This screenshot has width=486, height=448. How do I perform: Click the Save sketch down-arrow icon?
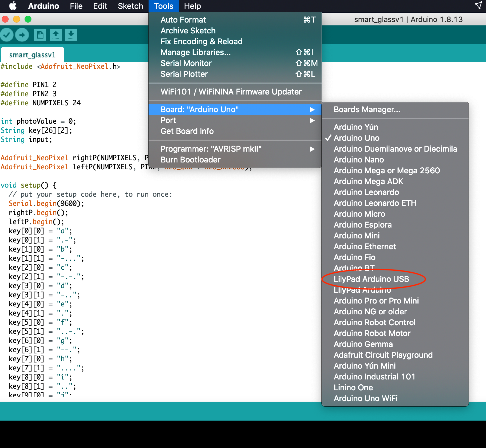point(71,35)
